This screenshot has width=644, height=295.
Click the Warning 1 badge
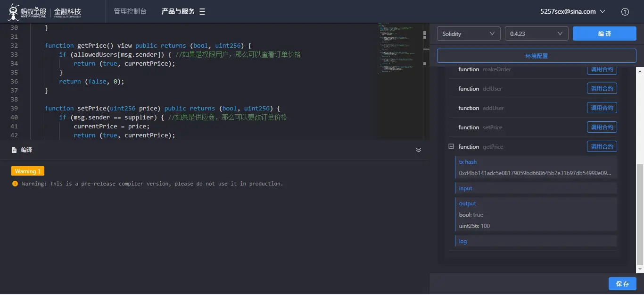[x=28, y=171]
